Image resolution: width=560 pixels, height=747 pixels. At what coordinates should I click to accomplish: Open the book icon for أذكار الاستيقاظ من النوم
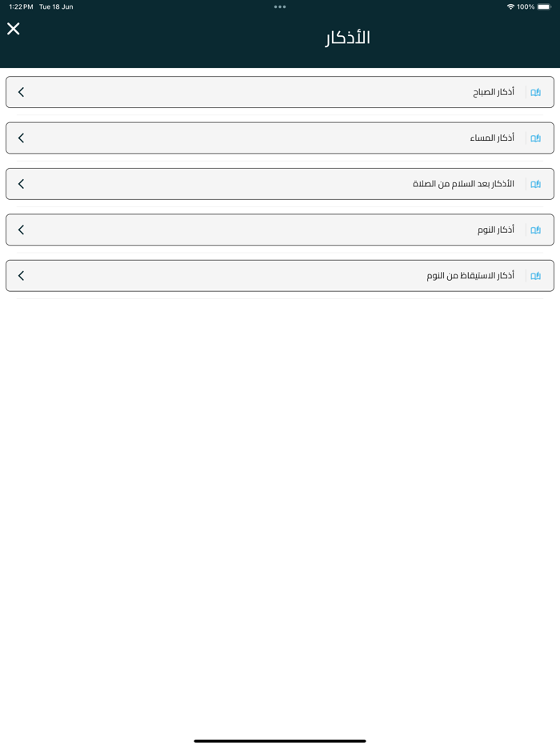point(535,275)
